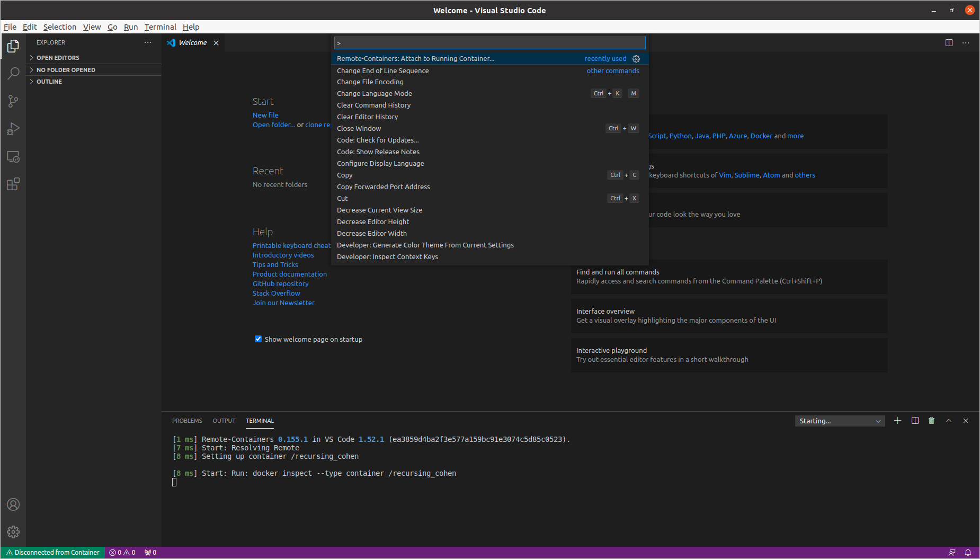Select the Welcome editor tab
980x559 pixels.
pyautogui.click(x=192, y=43)
